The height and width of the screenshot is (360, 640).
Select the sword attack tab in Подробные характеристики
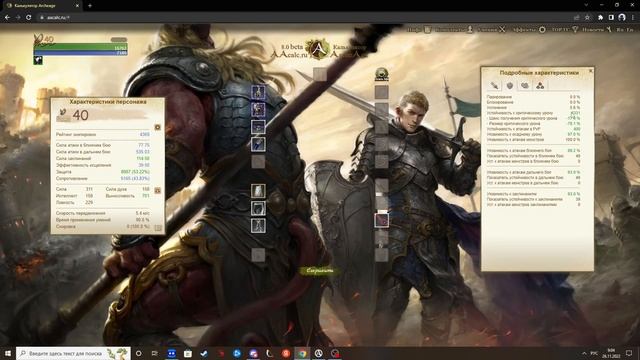tap(494, 85)
